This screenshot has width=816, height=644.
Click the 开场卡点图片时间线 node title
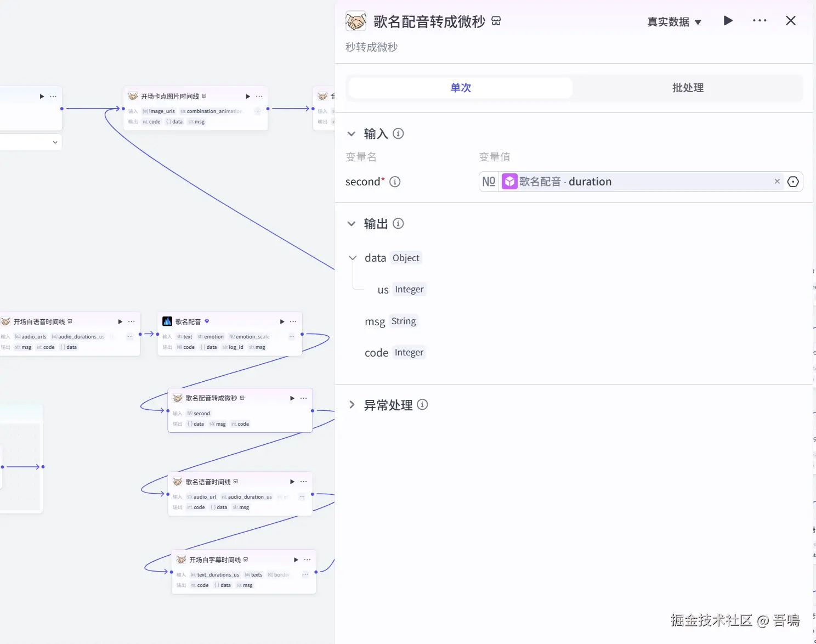[x=170, y=97]
